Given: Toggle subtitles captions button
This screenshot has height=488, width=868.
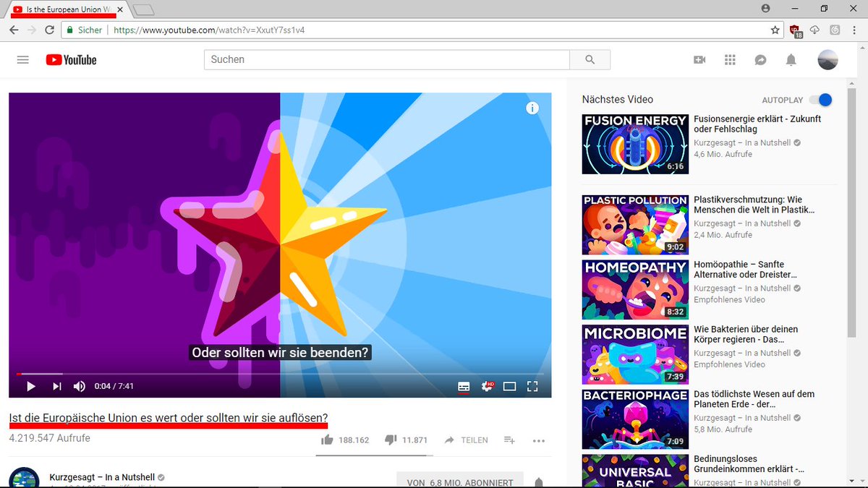Looking at the screenshot, I should click(464, 386).
